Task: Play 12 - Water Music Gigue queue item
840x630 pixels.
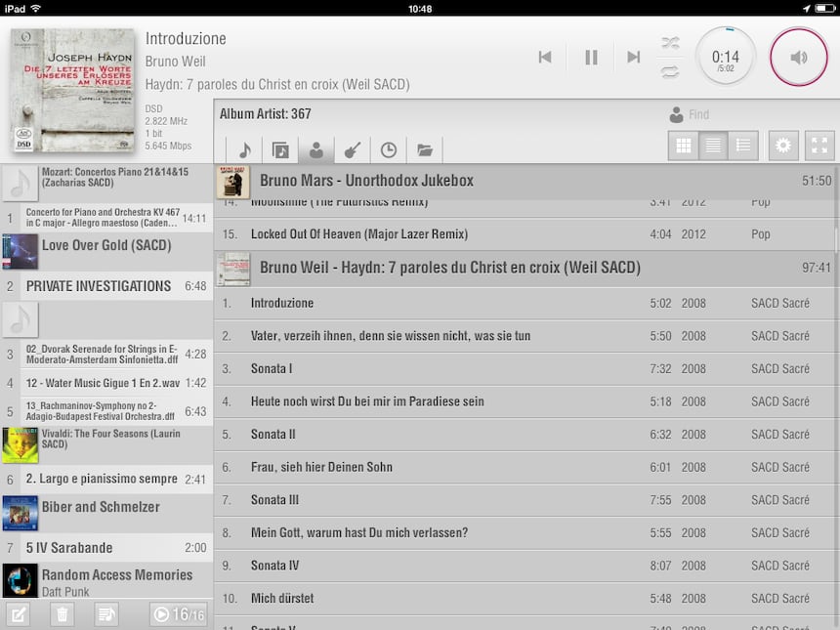Action: click(x=106, y=383)
